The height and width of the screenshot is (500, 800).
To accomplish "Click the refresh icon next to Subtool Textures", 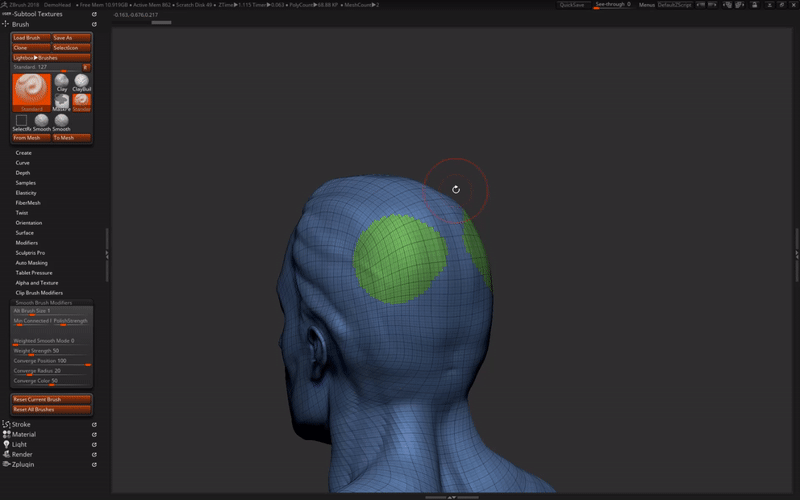I will coord(94,14).
